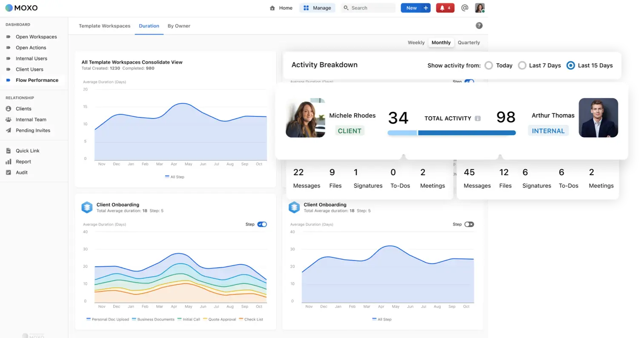The image size is (644, 338).
Task: Click the Client Onboarding workspace icon
Action: point(295,207)
